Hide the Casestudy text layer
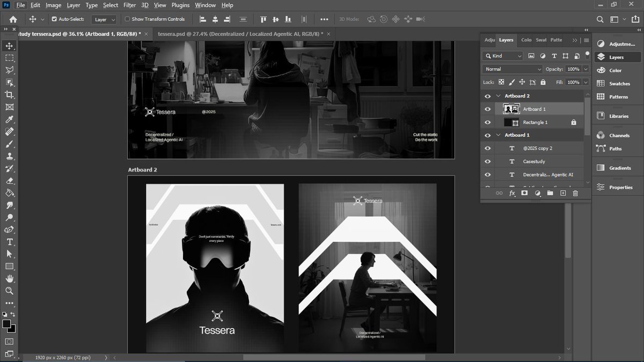 pyautogui.click(x=487, y=161)
